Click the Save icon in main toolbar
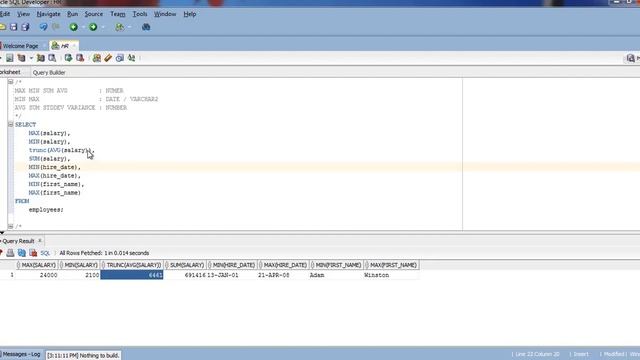 [x=13, y=27]
